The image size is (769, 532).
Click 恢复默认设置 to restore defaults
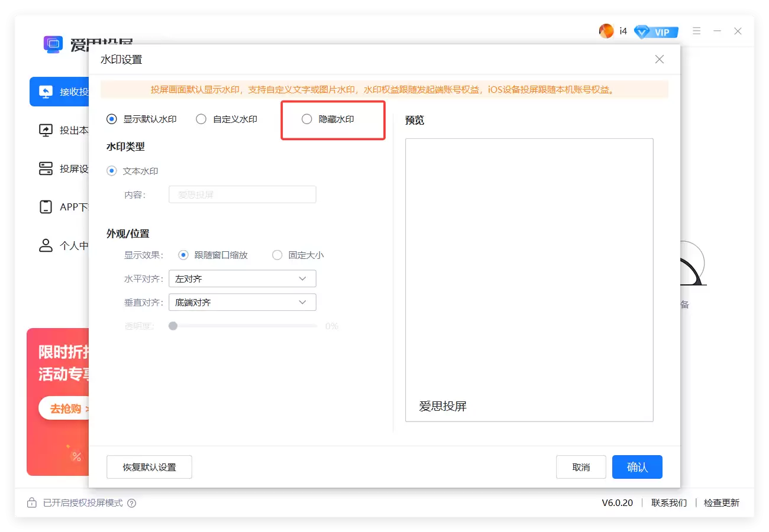(x=149, y=467)
